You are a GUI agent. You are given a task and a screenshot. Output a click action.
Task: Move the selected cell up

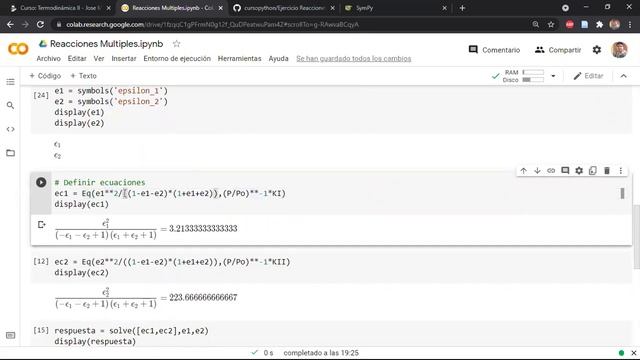tap(523, 171)
